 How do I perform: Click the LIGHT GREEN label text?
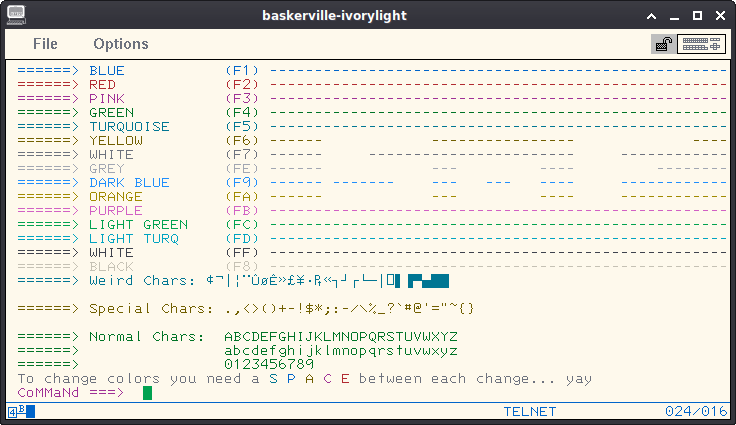coord(138,224)
